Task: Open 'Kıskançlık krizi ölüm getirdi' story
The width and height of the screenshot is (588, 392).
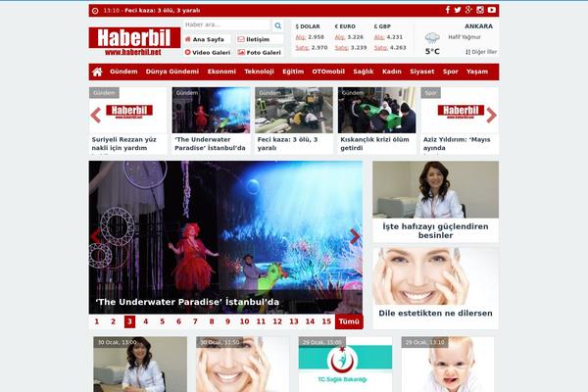Action: pos(377,121)
